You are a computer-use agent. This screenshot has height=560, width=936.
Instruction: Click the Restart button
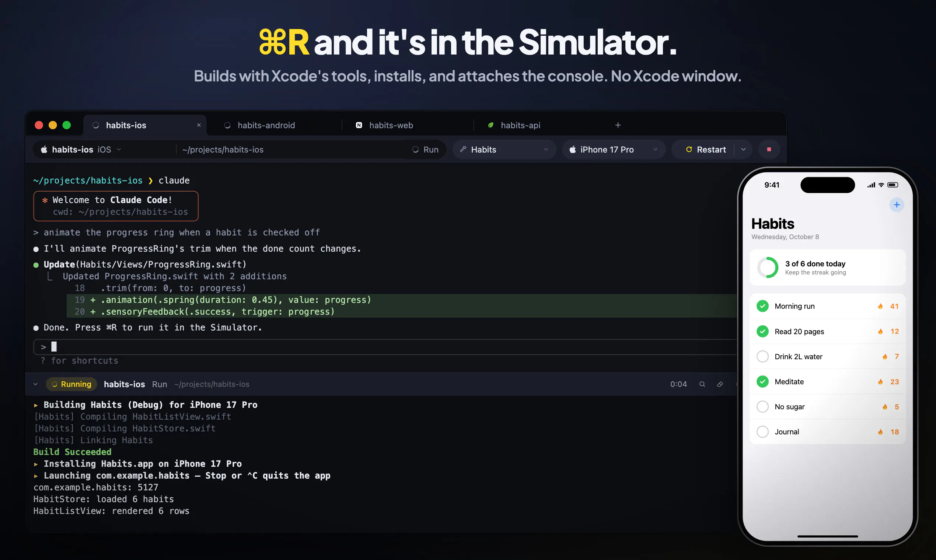click(x=705, y=150)
